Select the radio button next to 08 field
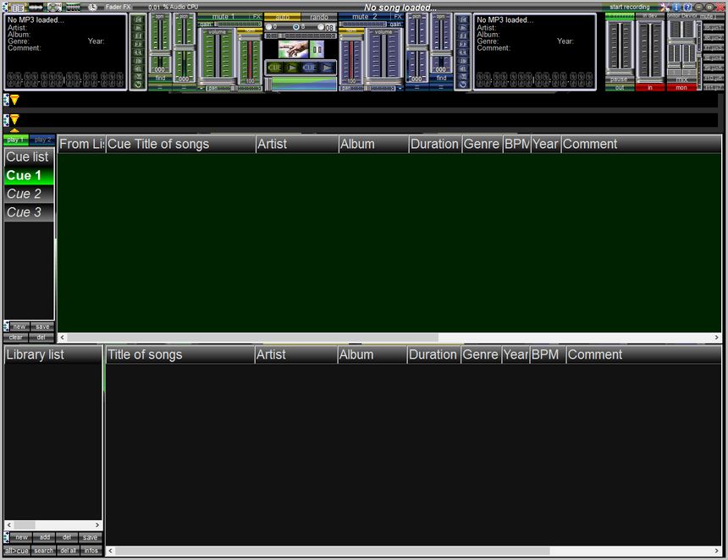 coord(321,27)
